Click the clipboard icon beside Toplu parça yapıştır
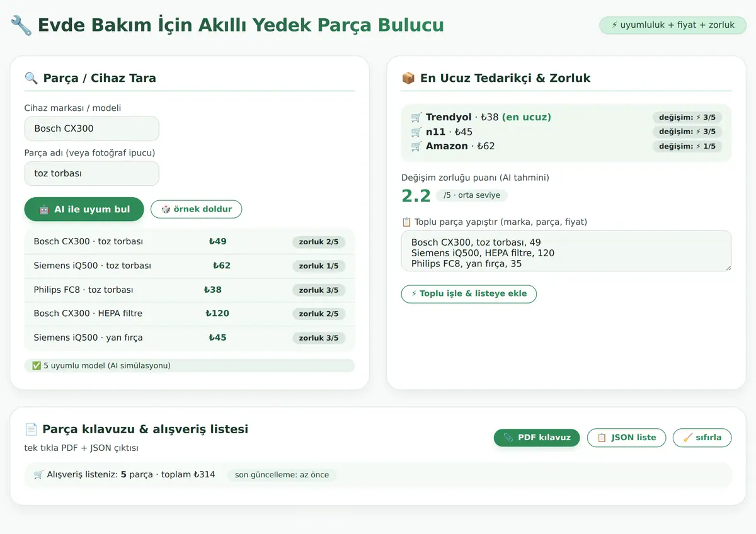The width and height of the screenshot is (756, 534). 406,222
